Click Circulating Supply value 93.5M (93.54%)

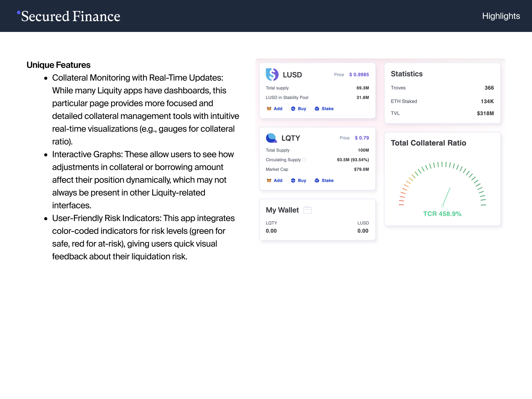point(353,160)
